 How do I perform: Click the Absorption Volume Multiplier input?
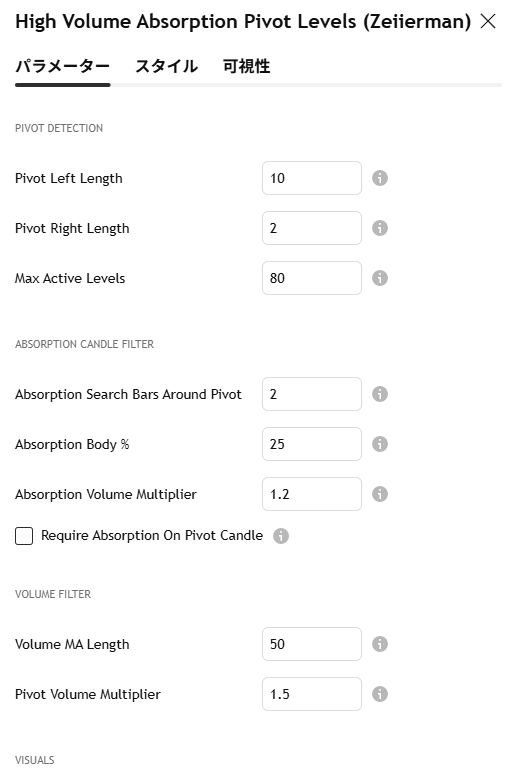pos(312,494)
